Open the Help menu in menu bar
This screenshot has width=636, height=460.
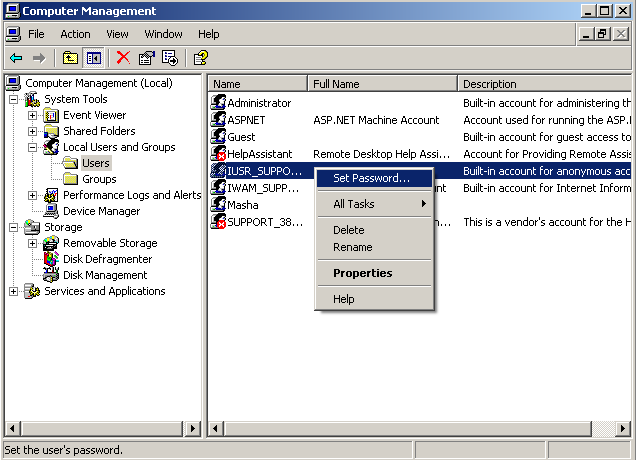coord(208,34)
